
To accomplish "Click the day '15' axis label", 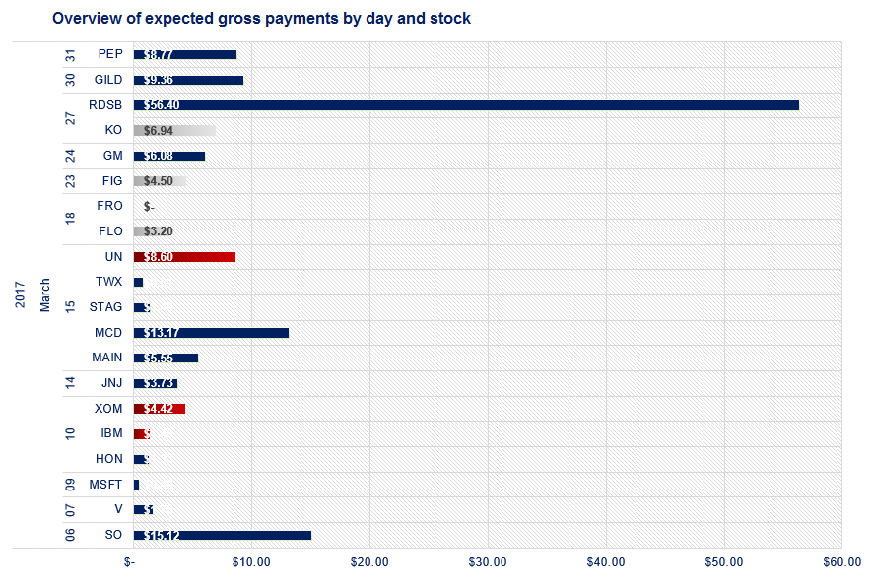I will click(x=70, y=307).
